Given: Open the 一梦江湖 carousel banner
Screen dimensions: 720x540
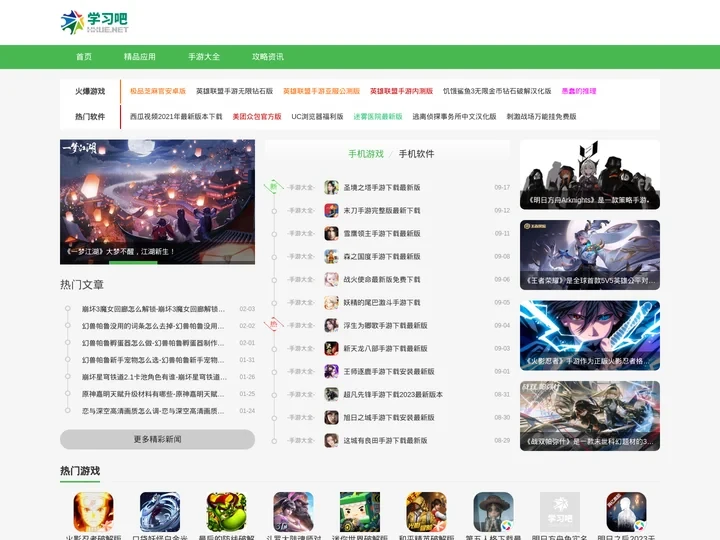Looking at the screenshot, I should 158,202.
